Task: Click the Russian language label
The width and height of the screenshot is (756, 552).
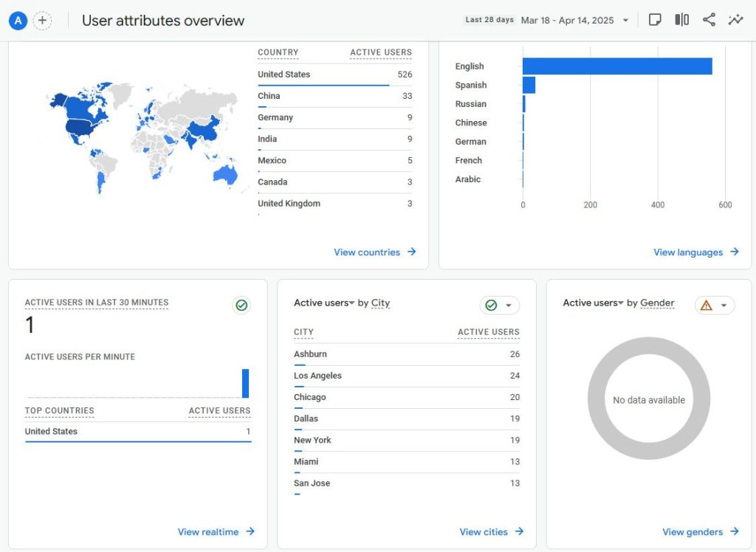Action: tap(470, 104)
